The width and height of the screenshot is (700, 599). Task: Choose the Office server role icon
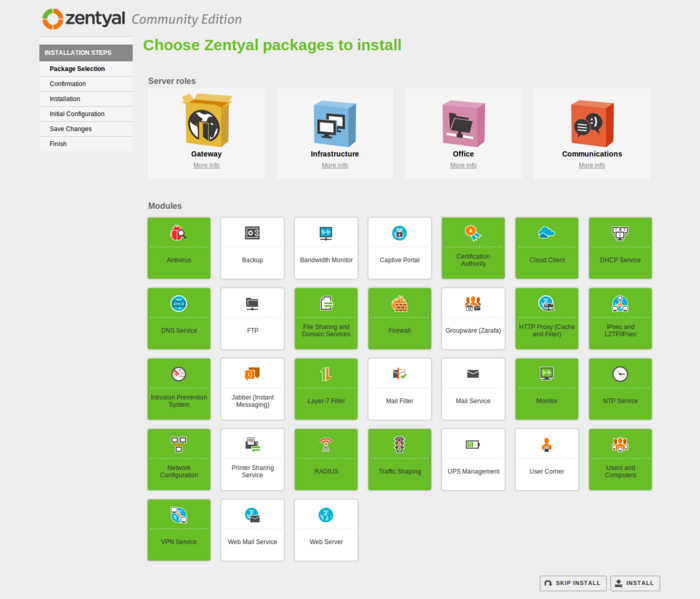(463, 122)
